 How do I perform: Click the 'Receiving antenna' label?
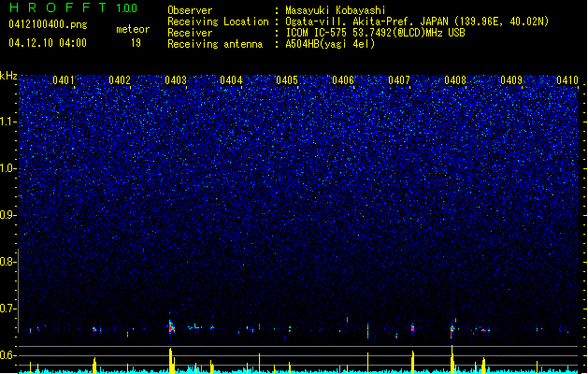pyautogui.click(x=215, y=44)
